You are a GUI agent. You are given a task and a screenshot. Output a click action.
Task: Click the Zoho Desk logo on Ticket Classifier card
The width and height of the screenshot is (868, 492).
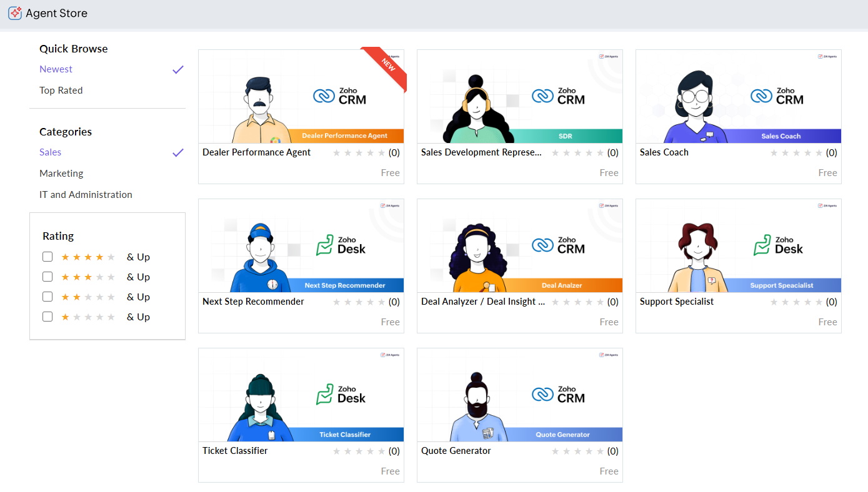click(x=341, y=394)
